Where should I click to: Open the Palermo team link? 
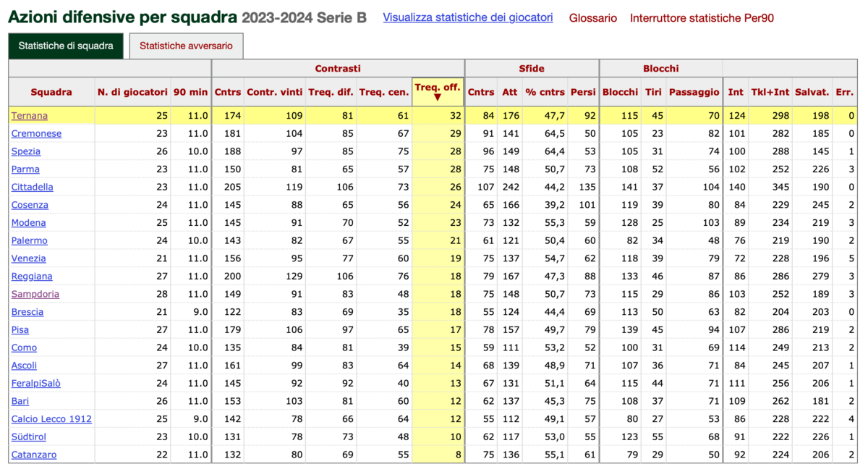(29, 240)
